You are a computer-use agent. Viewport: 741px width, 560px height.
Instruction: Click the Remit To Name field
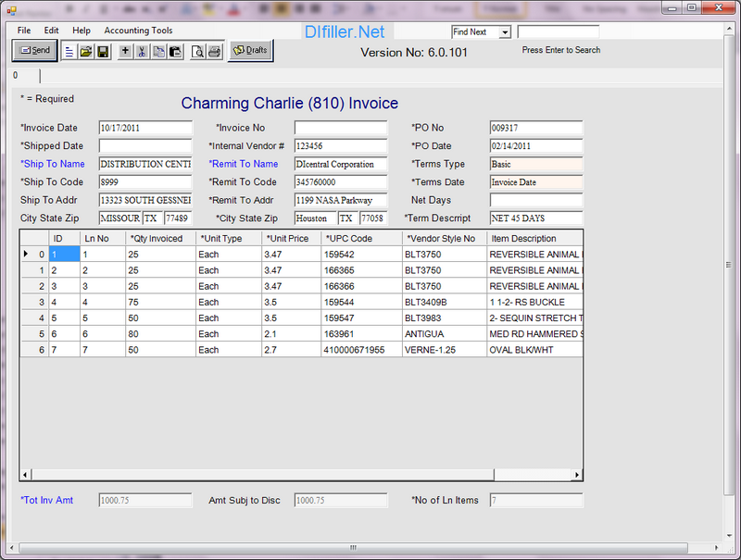341,164
